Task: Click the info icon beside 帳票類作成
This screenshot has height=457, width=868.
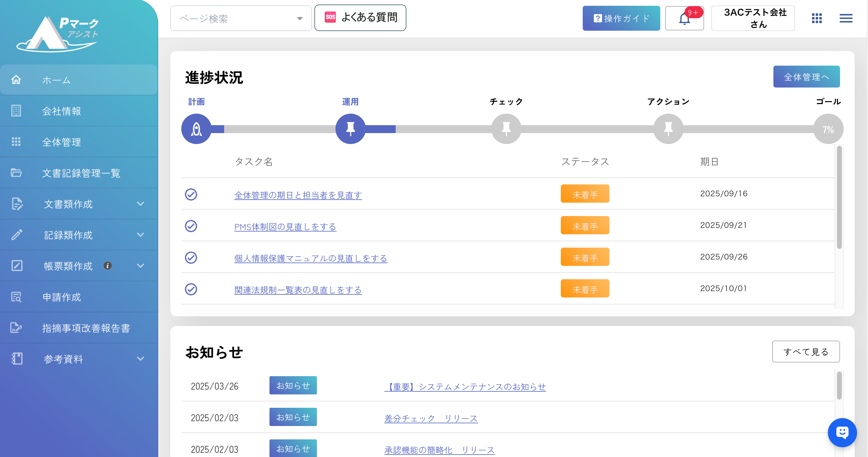Action: tap(107, 266)
